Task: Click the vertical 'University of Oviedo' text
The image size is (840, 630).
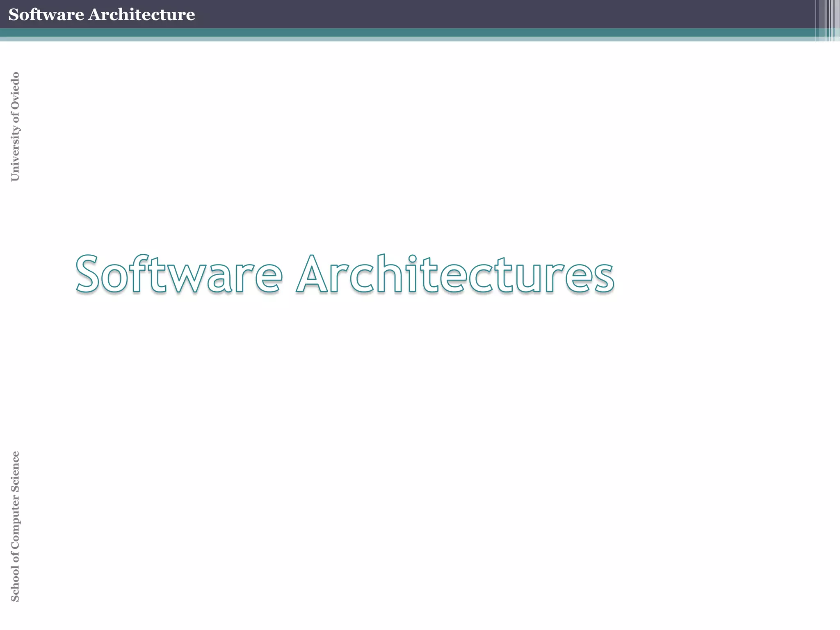Action: click(x=15, y=126)
